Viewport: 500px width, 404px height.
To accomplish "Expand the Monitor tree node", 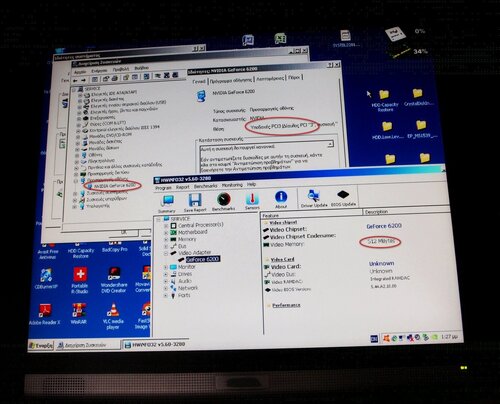I will [166, 267].
